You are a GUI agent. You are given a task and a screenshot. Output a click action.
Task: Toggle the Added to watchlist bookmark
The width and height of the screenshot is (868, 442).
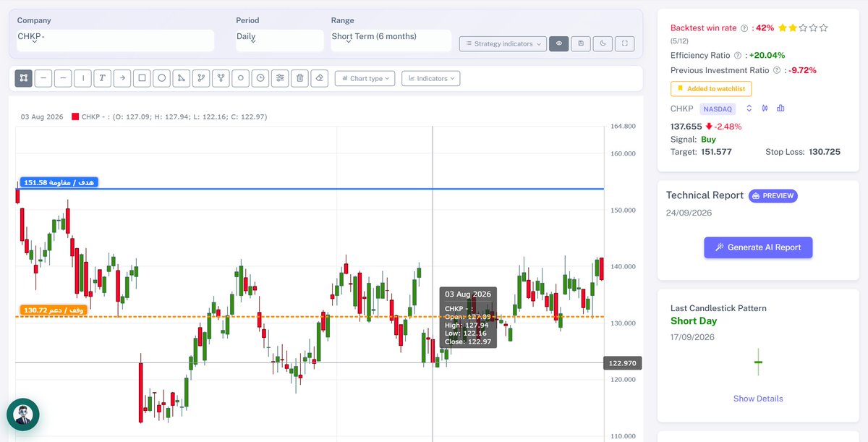[711, 89]
